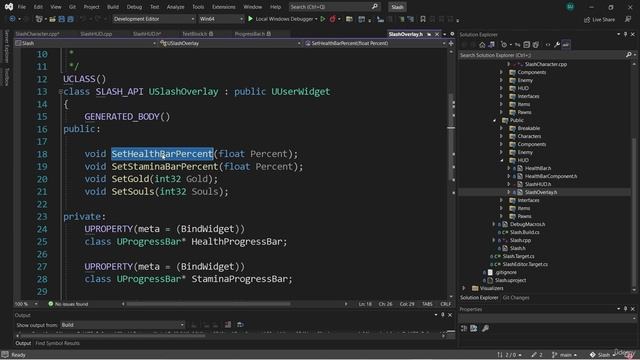Toggle pin on SlashOverlay.h tab

pos(429,34)
